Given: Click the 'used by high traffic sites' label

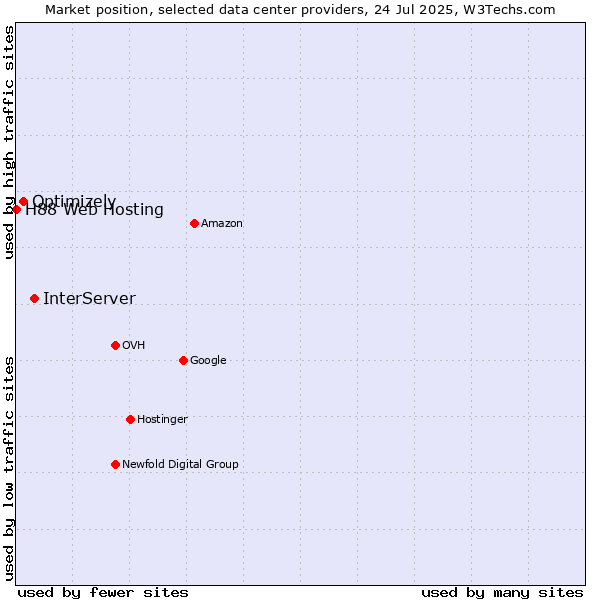Looking at the screenshot, I should pos(9,142).
